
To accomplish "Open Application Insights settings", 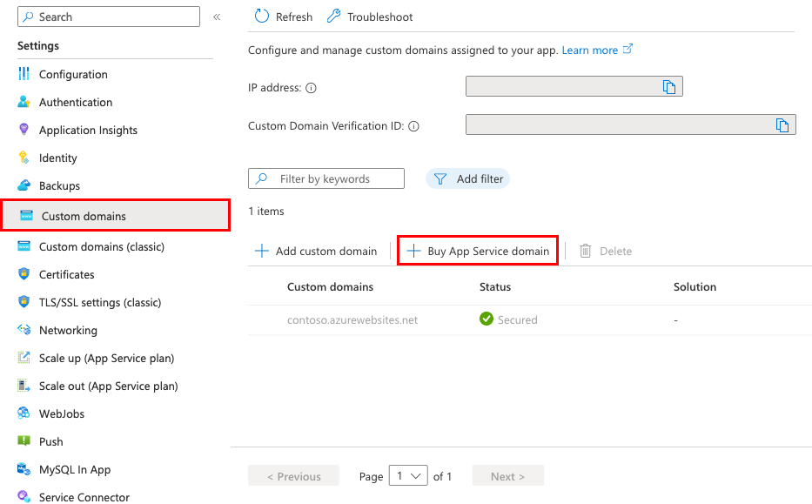I will click(89, 130).
